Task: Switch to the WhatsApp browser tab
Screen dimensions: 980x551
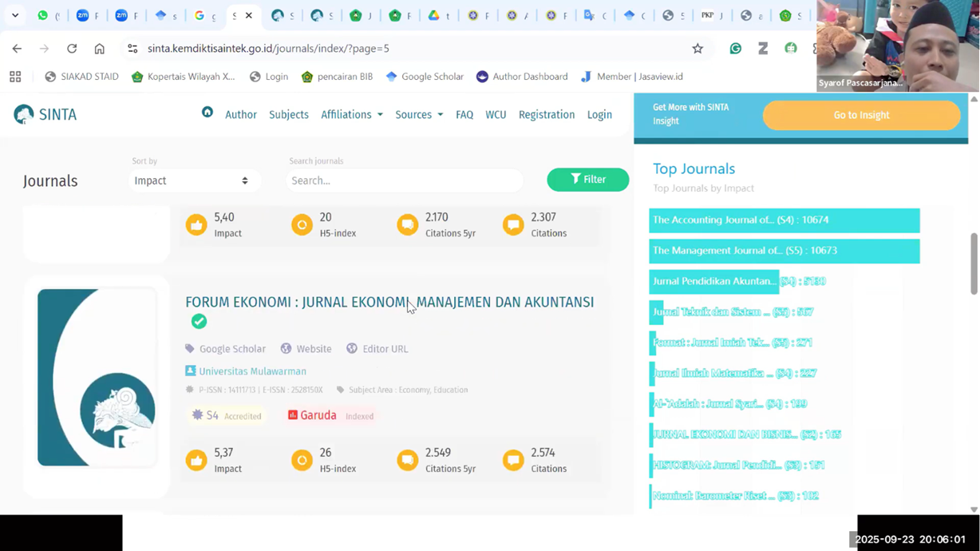Action: click(49, 15)
